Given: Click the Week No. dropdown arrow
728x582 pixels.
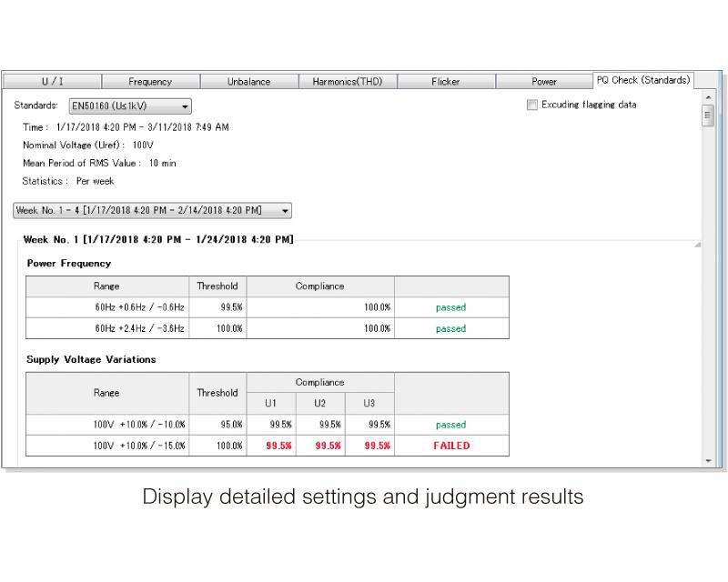Looking at the screenshot, I should pyautogui.click(x=285, y=211).
